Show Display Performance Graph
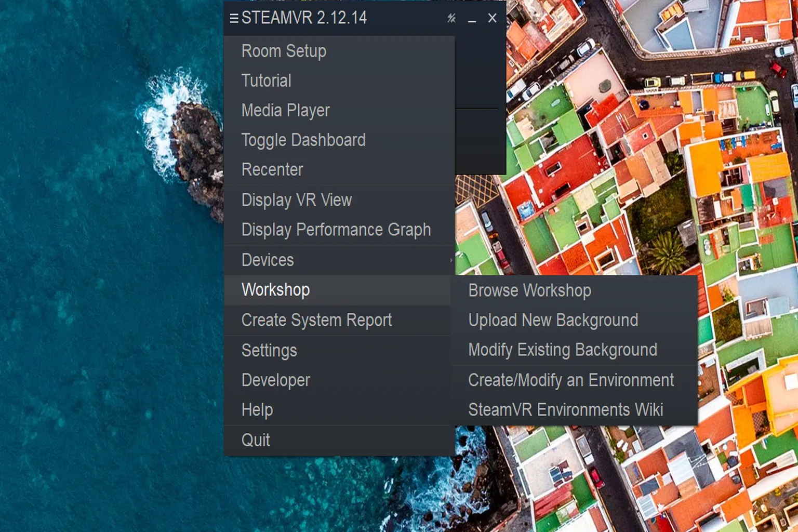 coord(339,230)
